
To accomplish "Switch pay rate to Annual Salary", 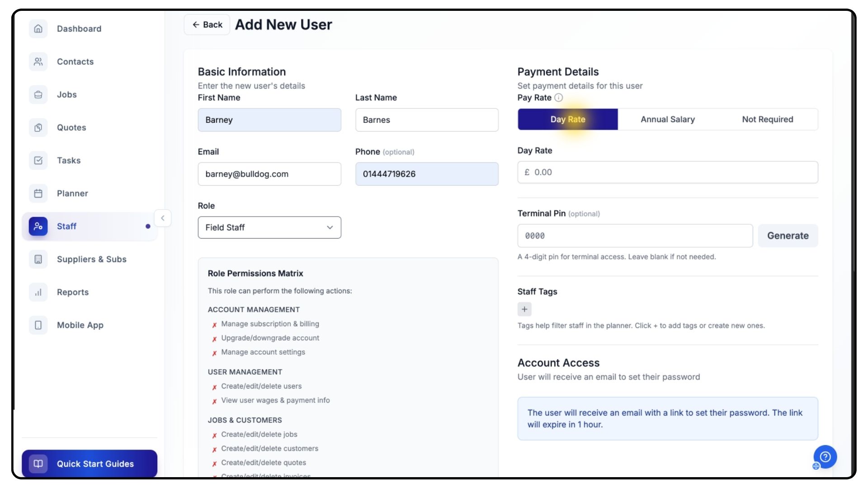I will tap(668, 119).
